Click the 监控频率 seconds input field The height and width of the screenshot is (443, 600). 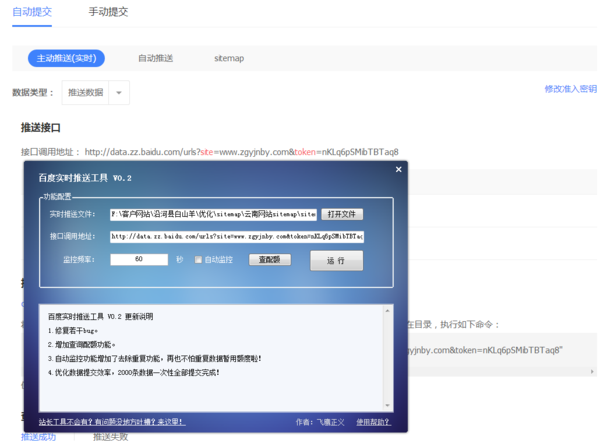coord(139,259)
